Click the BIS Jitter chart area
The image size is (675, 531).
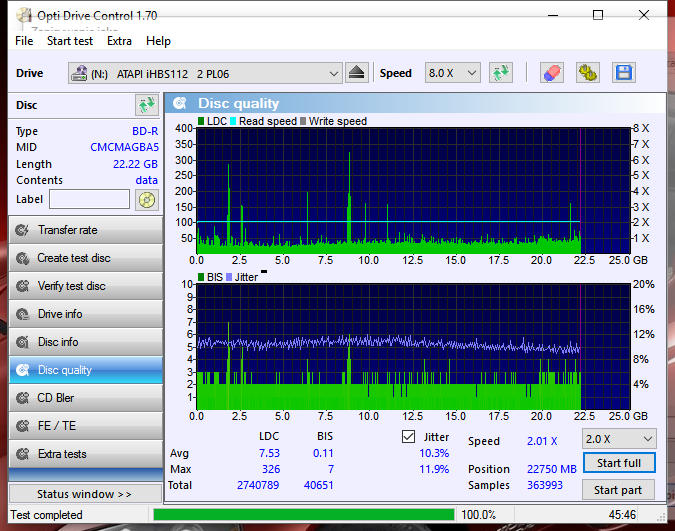pos(413,347)
